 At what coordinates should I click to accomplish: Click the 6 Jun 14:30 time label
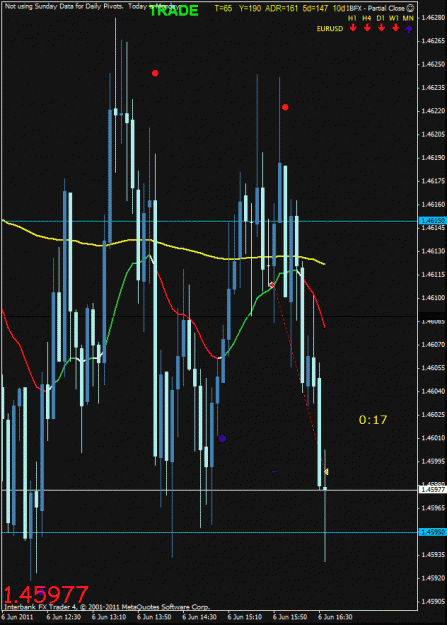(199, 617)
